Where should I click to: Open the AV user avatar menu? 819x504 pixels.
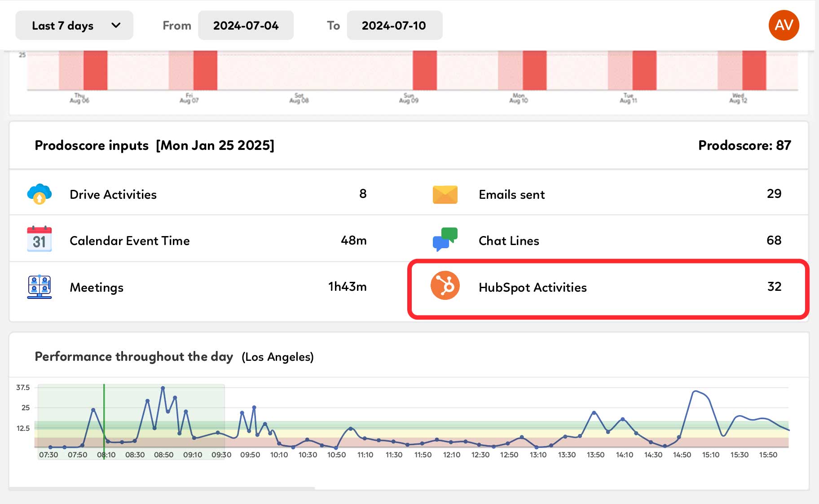click(784, 25)
